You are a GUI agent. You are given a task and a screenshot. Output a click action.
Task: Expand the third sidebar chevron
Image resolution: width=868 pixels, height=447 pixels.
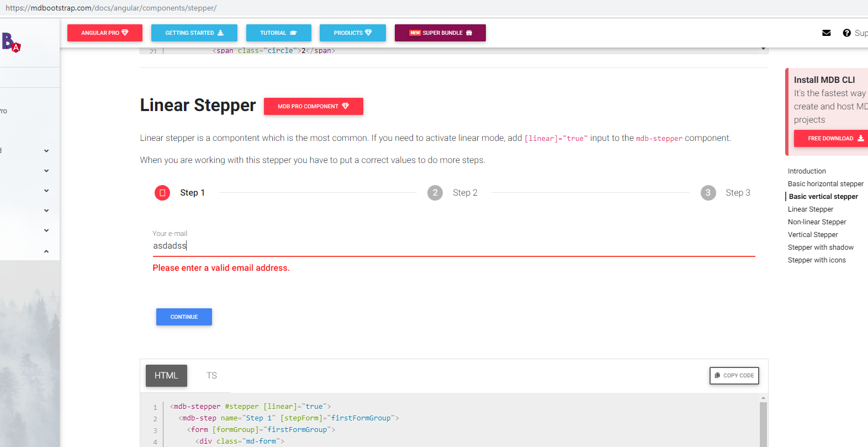click(x=46, y=191)
